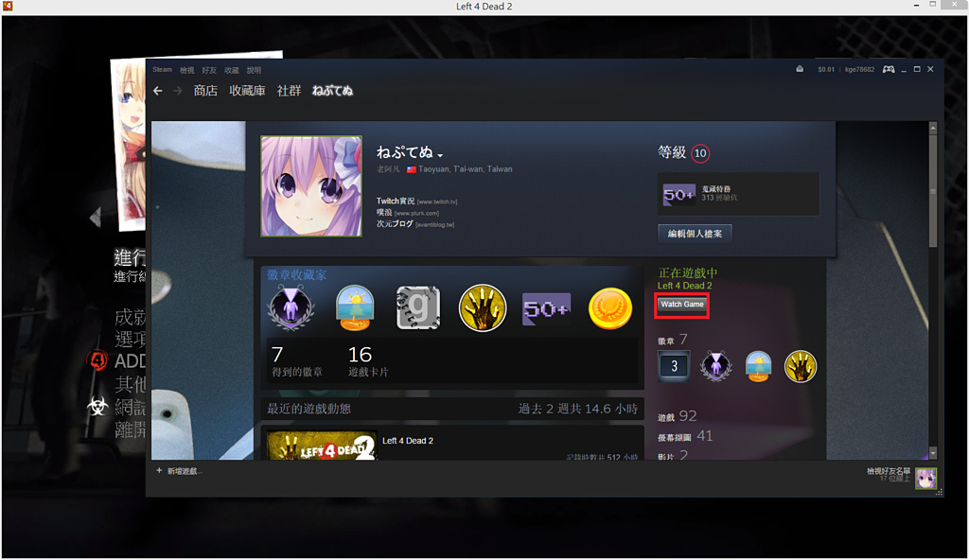
Task: Open the yellow hand badge in showcase
Action: [x=483, y=307]
